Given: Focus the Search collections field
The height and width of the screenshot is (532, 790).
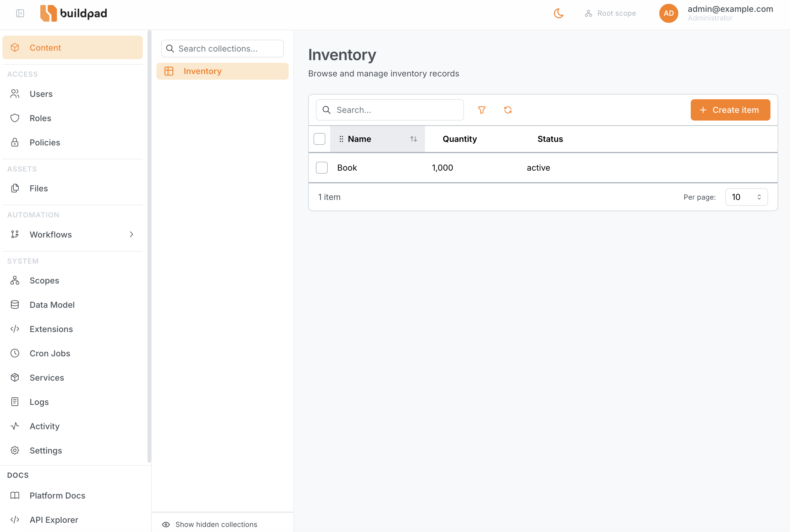Looking at the screenshot, I should [223, 49].
